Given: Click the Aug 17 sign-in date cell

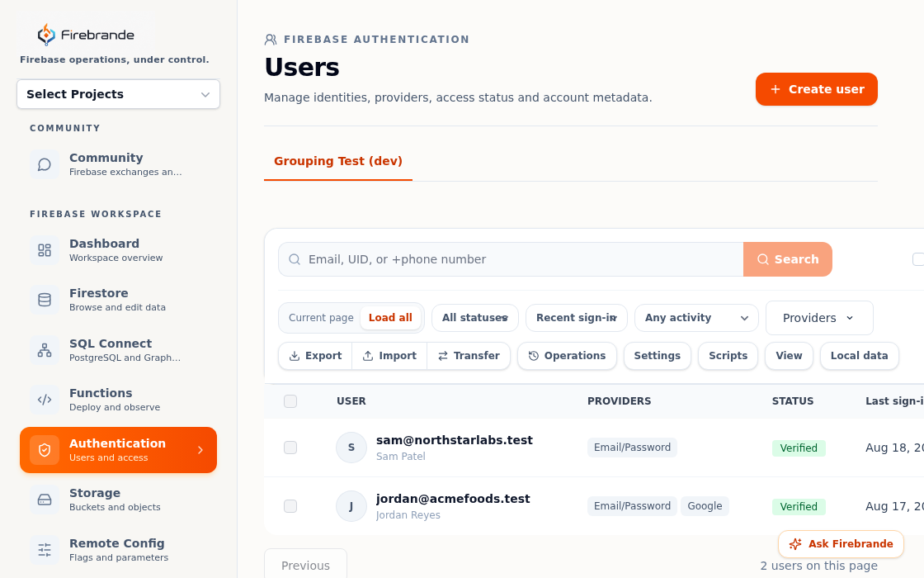Looking at the screenshot, I should [x=894, y=506].
